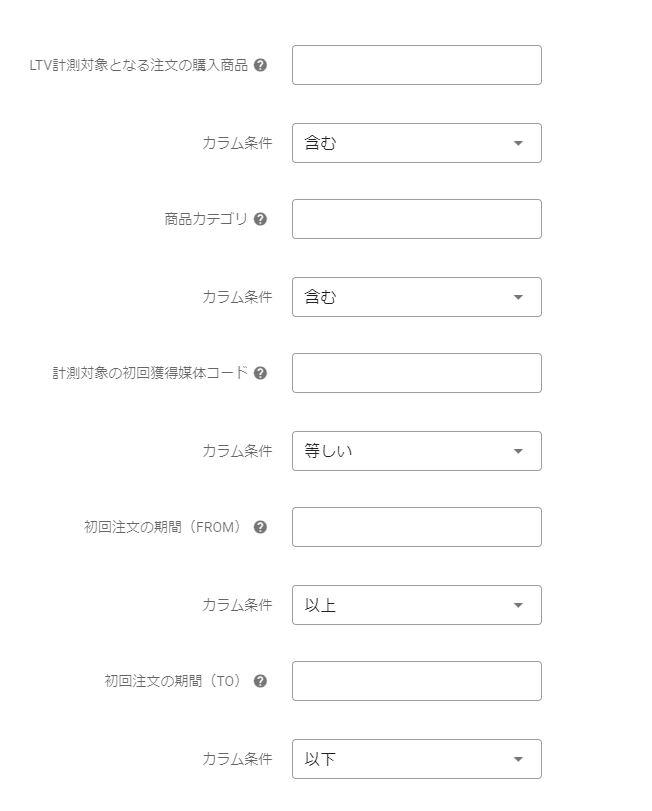Show help for 初回注文の期間（TO）
Image resolution: width=652 pixels, height=811 pixels.
260,681
